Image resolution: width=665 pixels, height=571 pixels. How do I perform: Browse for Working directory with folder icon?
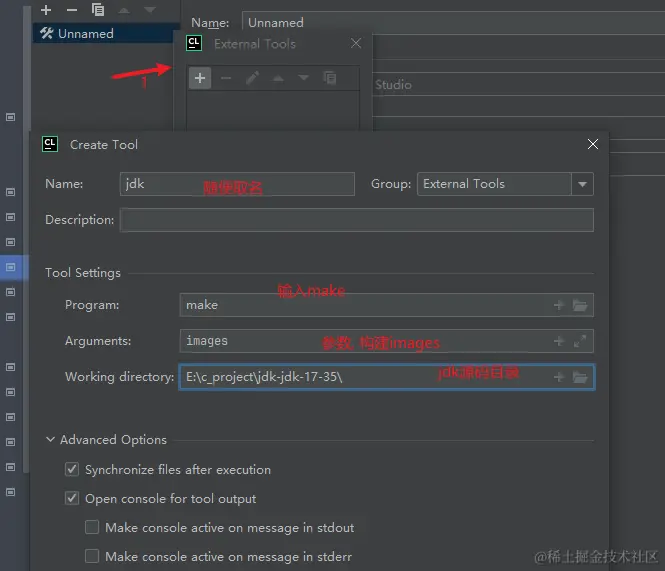click(580, 377)
